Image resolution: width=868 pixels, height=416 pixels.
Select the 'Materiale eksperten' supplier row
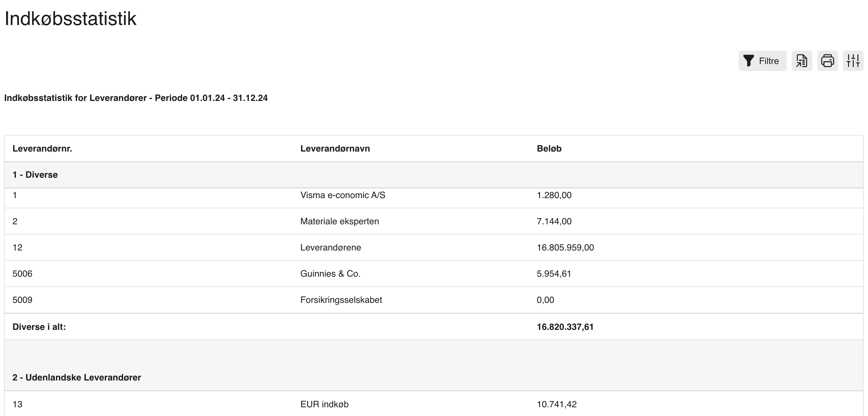pyautogui.click(x=340, y=221)
